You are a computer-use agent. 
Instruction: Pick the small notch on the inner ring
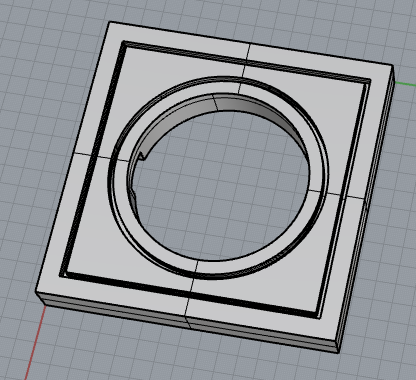click(x=142, y=156)
